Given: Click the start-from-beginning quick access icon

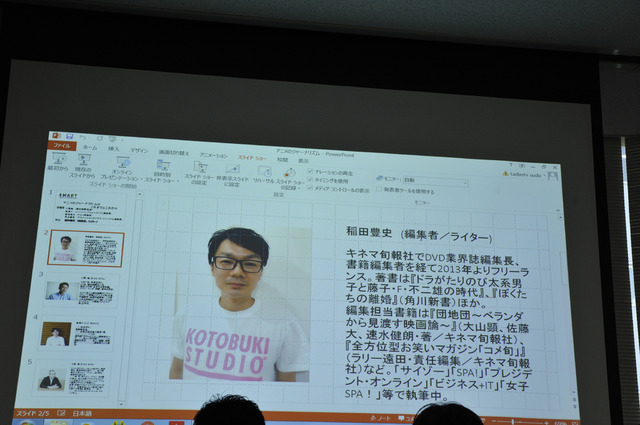Looking at the screenshot, I should [x=113, y=140].
